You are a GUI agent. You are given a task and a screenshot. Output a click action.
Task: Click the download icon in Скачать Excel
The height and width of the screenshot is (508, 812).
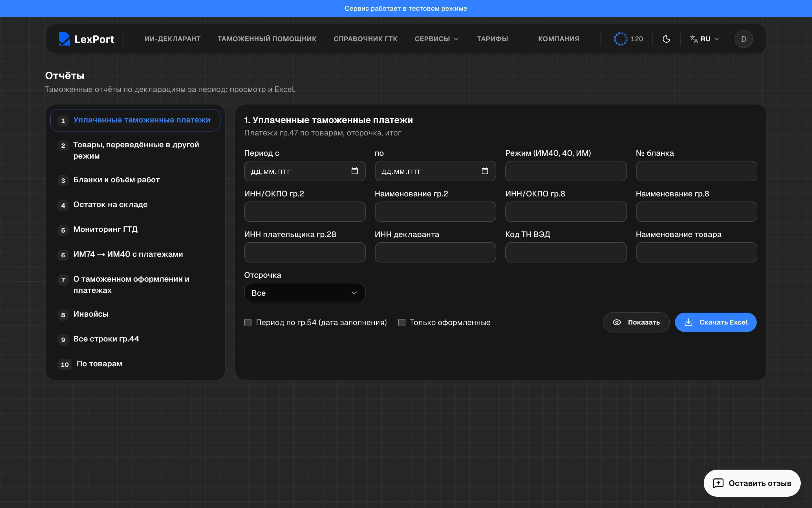tap(688, 322)
